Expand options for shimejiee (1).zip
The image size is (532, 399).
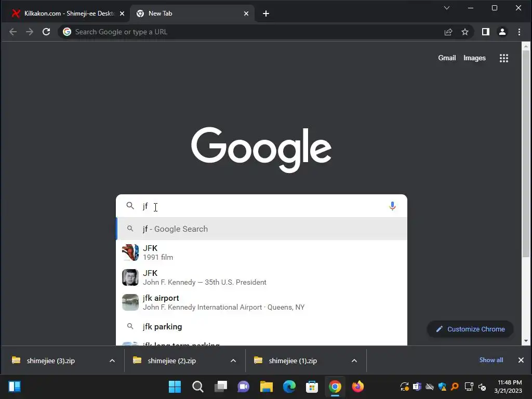[x=354, y=361]
